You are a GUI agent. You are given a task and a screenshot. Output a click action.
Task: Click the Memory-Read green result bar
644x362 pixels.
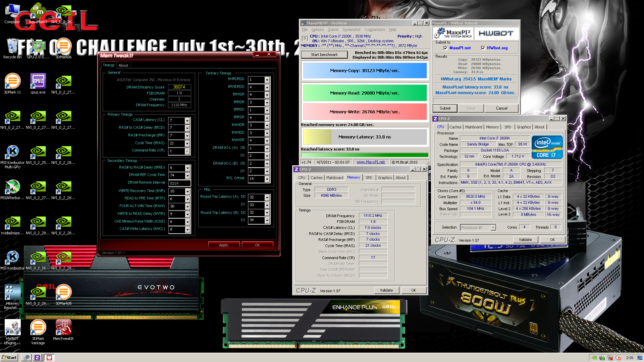click(365, 93)
